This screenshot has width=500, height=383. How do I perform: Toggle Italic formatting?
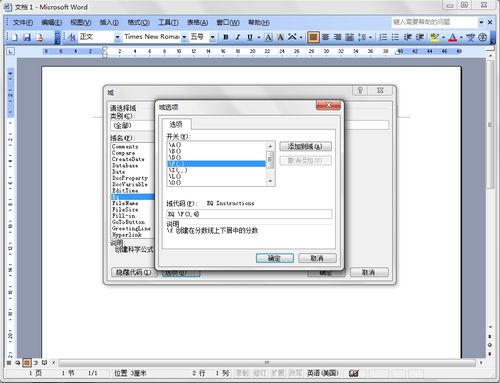point(238,37)
